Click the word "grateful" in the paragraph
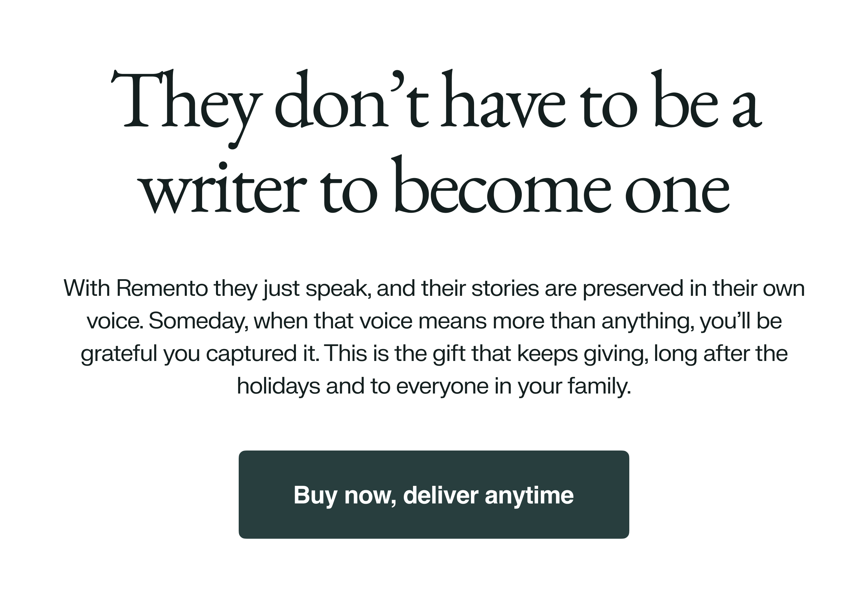The width and height of the screenshot is (868, 593). [x=119, y=353]
